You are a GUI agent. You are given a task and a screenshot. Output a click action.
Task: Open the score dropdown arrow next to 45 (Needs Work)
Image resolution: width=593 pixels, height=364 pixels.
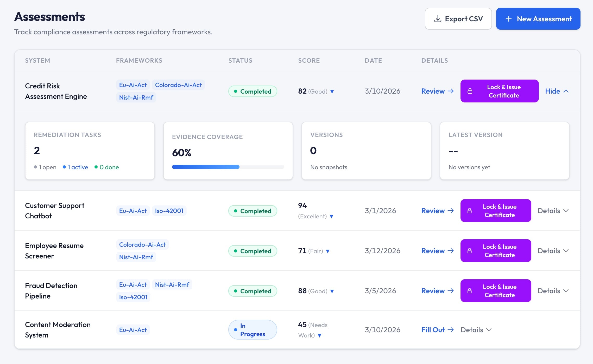[319, 336]
